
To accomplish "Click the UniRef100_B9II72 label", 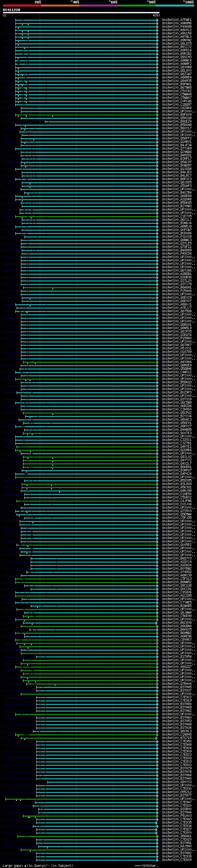I will (x=176, y=47).
